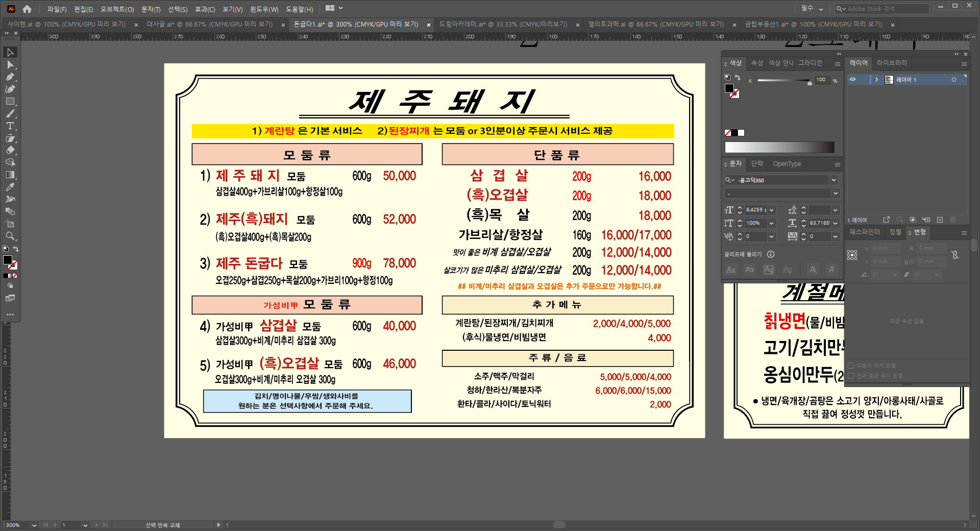Screen dimensions: 980x531
Task: Open the 효과(C) menu
Action: (x=205, y=9)
